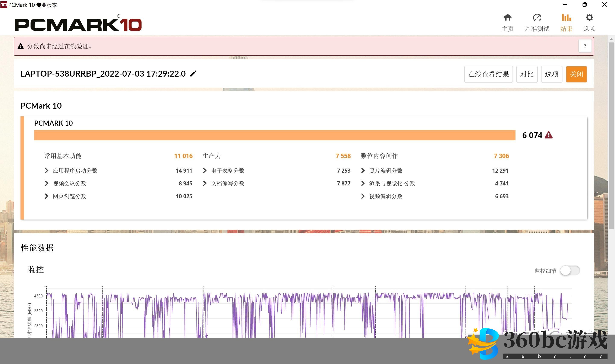
Task: Click the orange PCMark 10 score bar
Action: 274,135
